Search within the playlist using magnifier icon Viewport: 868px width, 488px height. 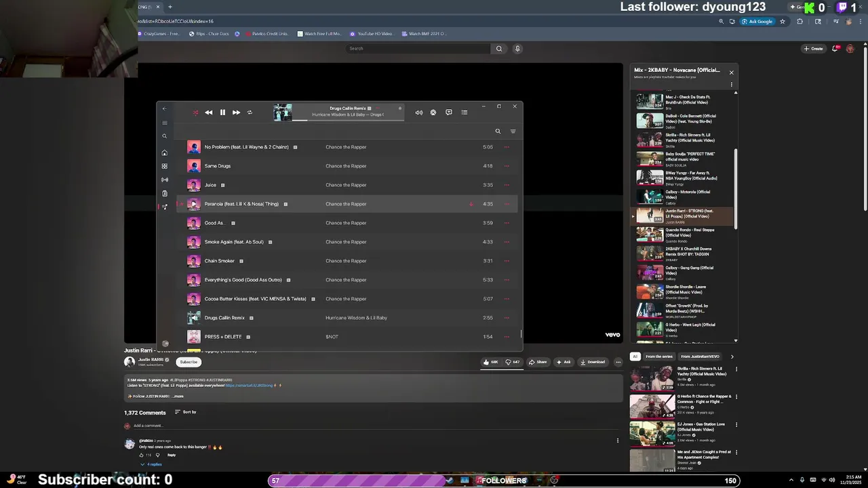pos(498,131)
